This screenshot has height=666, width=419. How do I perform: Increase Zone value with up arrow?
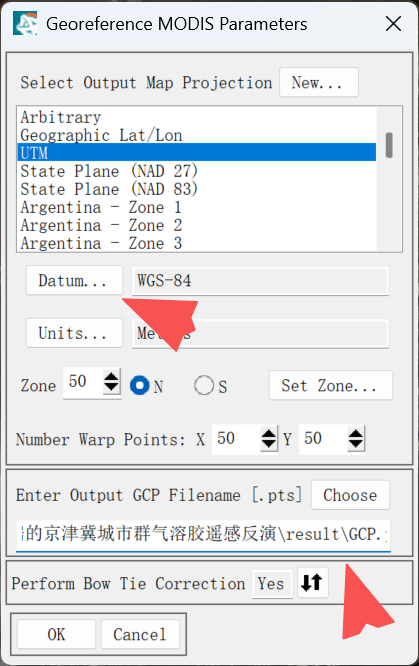(111, 377)
